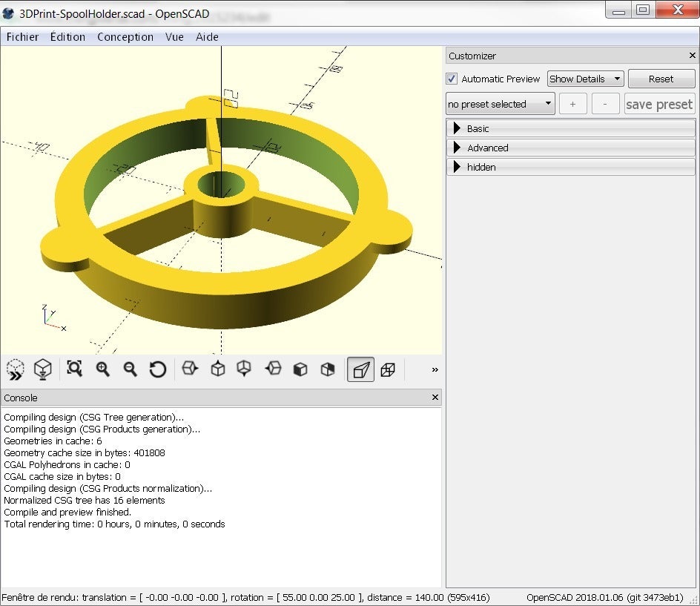Open the Conception menu
The image size is (700, 606).
[x=125, y=36]
